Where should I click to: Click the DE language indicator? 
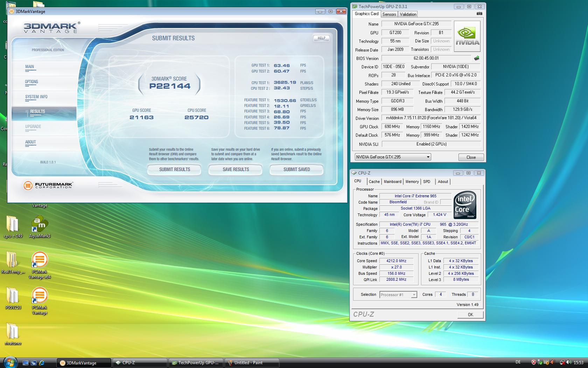[x=518, y=362]
